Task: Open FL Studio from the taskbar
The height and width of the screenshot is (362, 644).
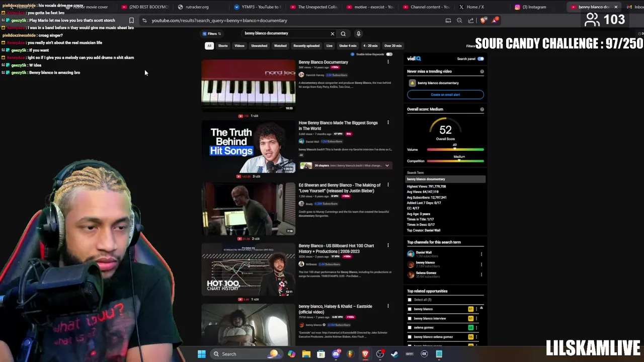Action: pyautogui.click(x=350, y=354)
